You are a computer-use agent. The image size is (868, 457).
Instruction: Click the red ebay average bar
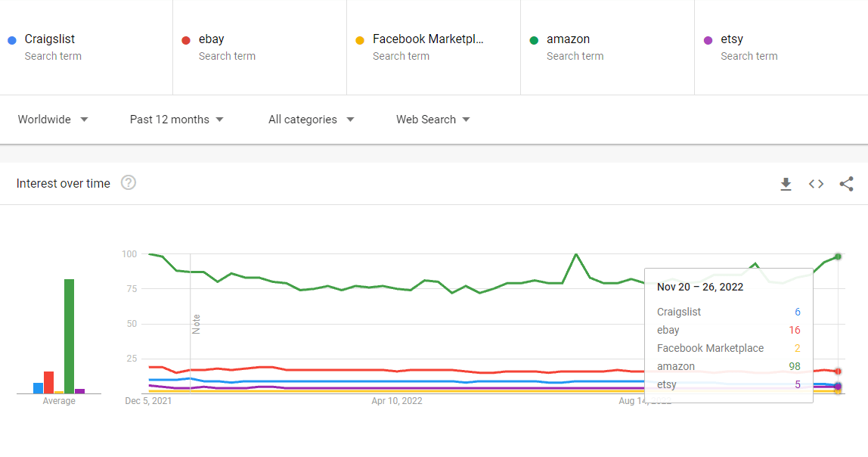(x=48, y=382)
